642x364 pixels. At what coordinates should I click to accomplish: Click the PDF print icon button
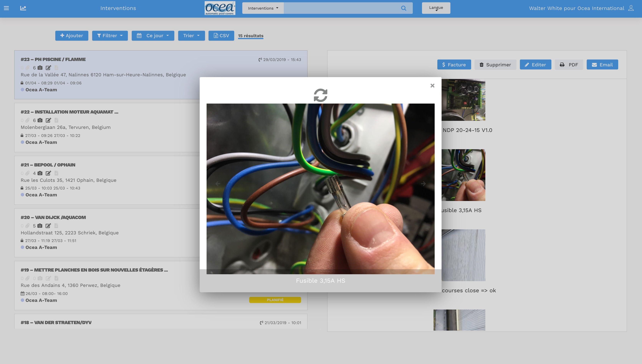pyautogui.click(x=569, y=64)
